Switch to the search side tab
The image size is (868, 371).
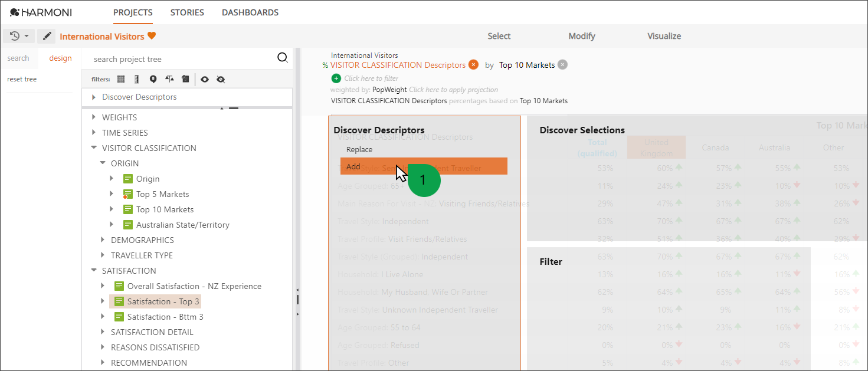(18, 58)
